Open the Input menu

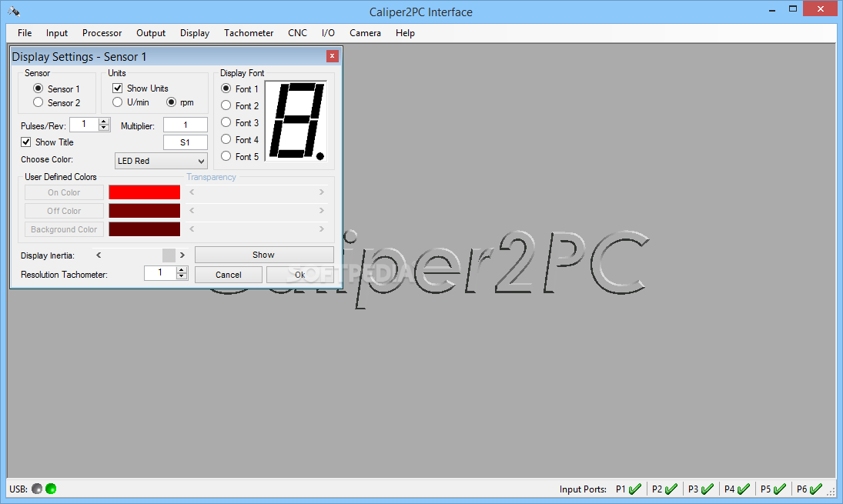(56, 33)
